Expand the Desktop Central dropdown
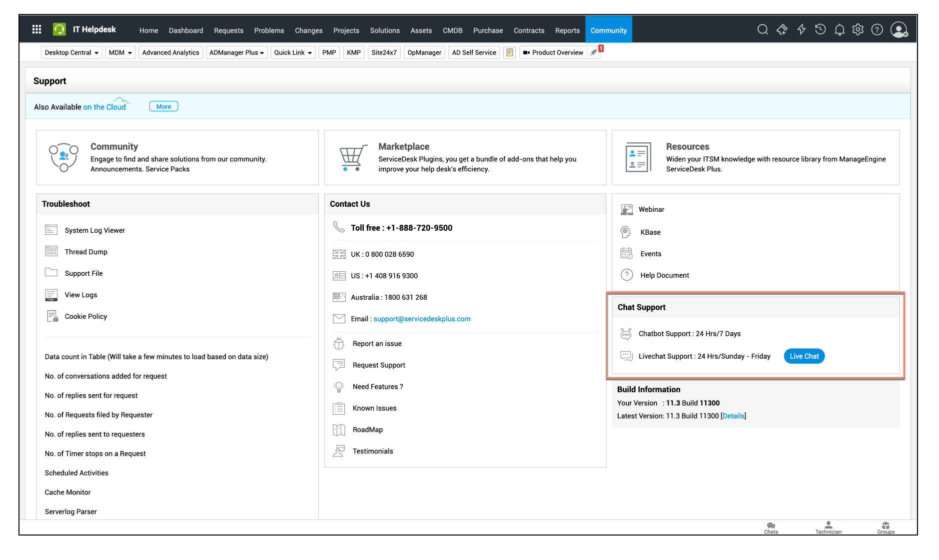Viewport: 939px width, 560px height. coord(71,52)
